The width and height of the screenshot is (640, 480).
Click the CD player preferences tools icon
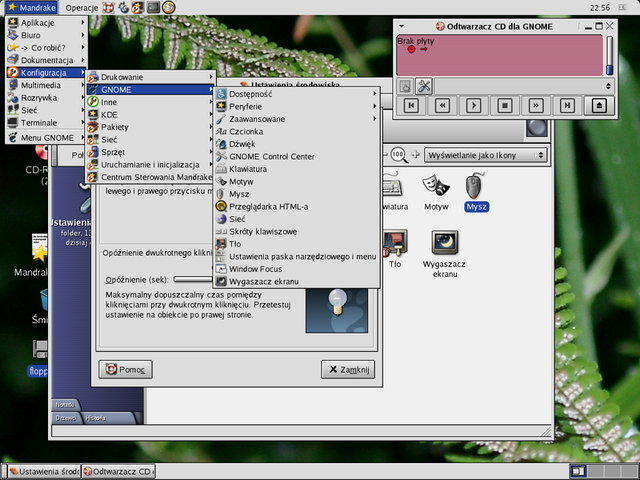pos(424,86)
